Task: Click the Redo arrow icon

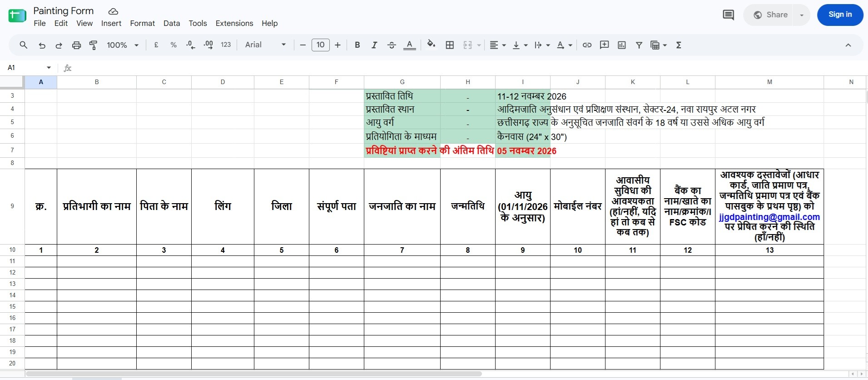Action: point(59,45)
